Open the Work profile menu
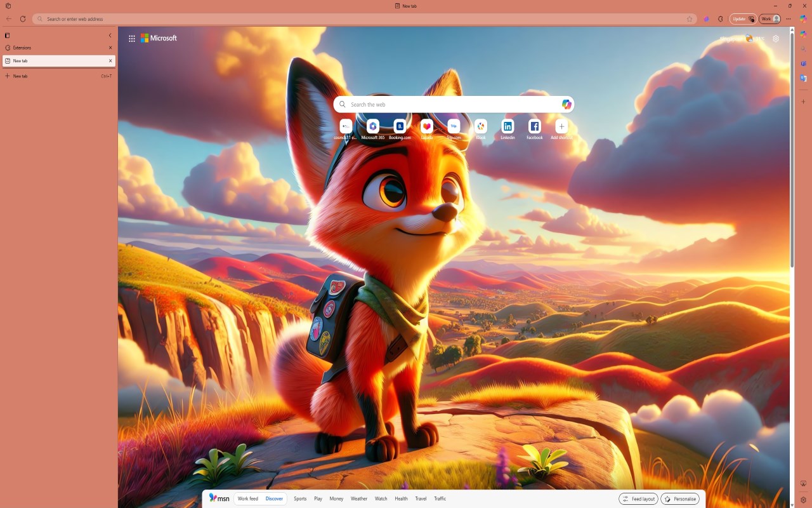This screenshot has height=508, width=812. [x=770, y=19]
